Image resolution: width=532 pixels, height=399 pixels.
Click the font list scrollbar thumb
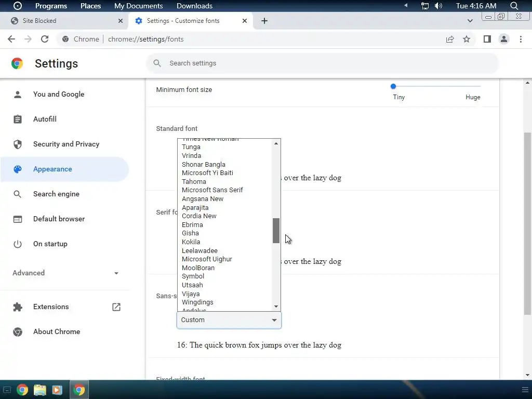click(x=276, y=231)
